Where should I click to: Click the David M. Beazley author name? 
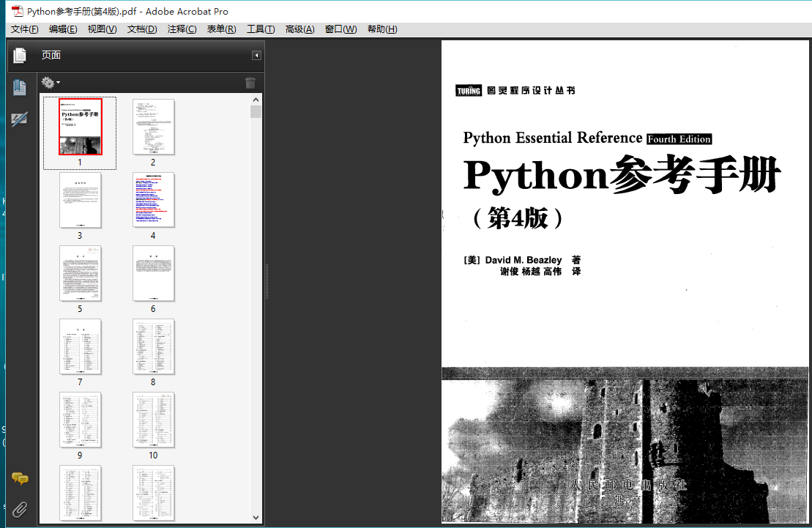(x=524, y=259)
